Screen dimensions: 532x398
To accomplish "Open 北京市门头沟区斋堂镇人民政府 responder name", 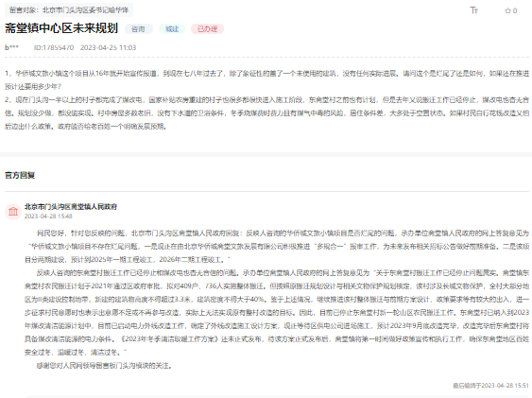I will [71, 207].
